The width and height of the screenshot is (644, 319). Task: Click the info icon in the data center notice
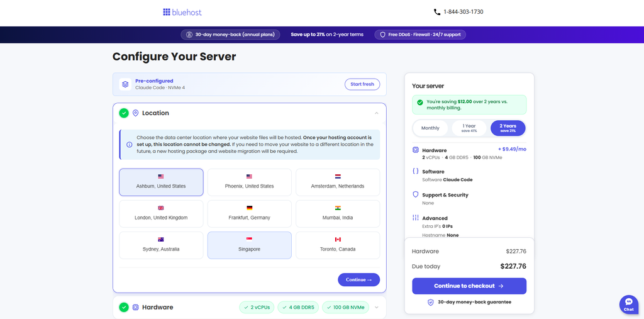click(130, 145)
